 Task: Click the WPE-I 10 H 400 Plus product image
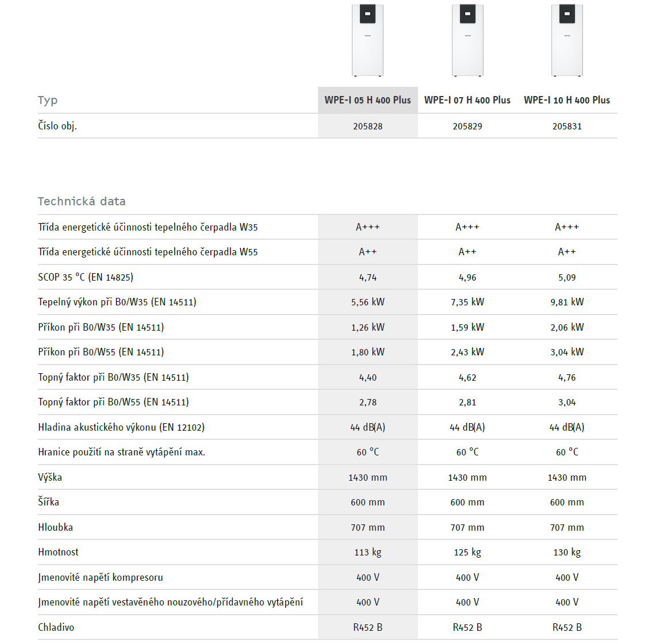point(567,40)
